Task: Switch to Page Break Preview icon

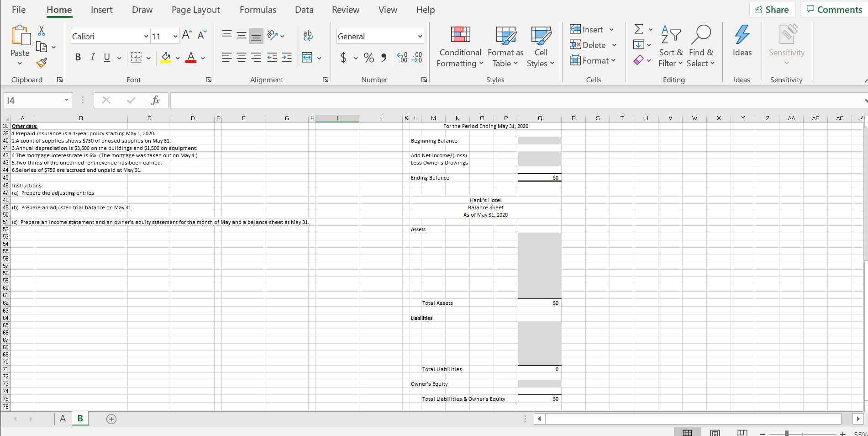Action: [742, 433]
